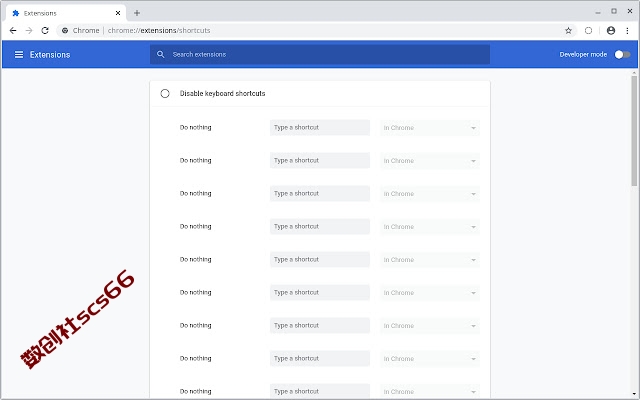Viewport: 640px width, 400px height.
Task: Click the scrollbar down arrow
Action: (x=634, y=394)
